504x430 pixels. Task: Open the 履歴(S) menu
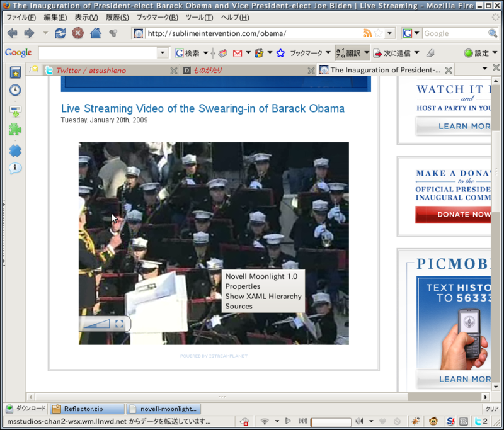point(117,18)
